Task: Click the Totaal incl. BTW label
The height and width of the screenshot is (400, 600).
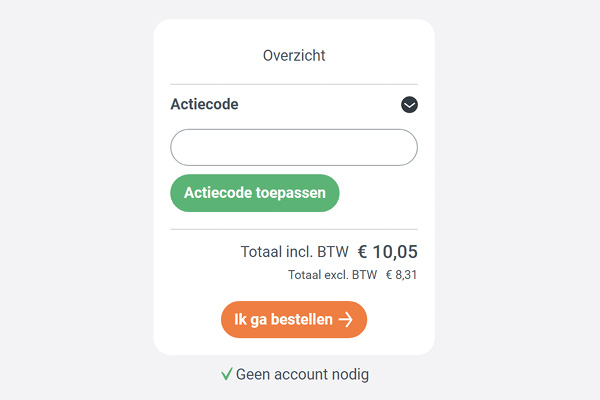Action: pyautogui.click(x=295, y=252)
